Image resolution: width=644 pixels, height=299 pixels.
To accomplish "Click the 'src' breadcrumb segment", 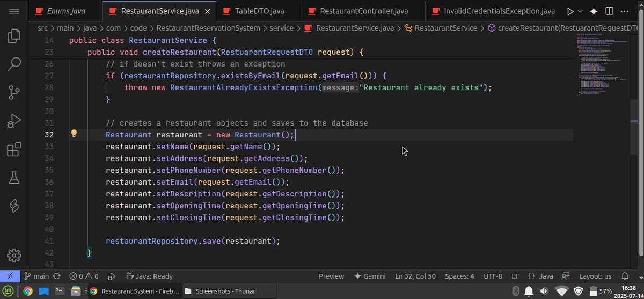I will tap(42, 28).
